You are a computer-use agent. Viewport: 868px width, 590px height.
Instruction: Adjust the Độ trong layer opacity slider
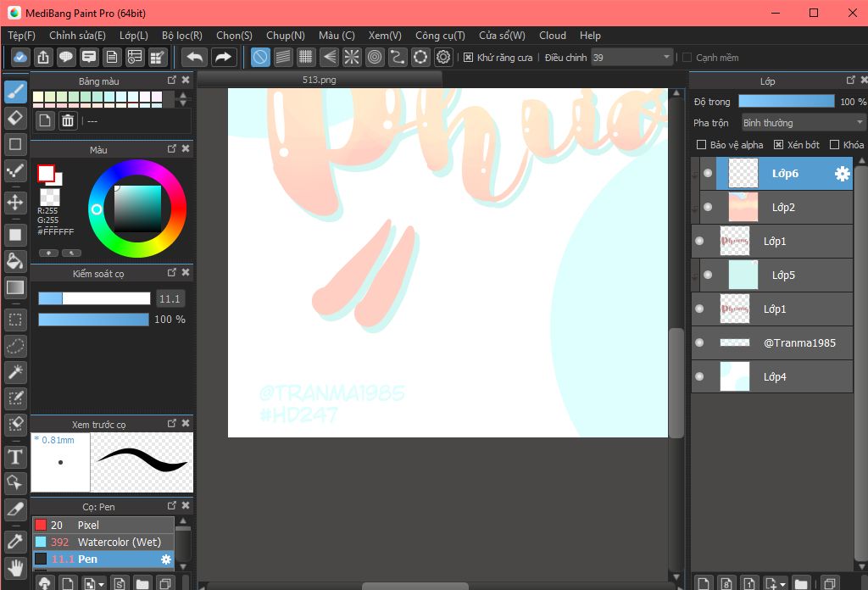(x=786, y=101)
